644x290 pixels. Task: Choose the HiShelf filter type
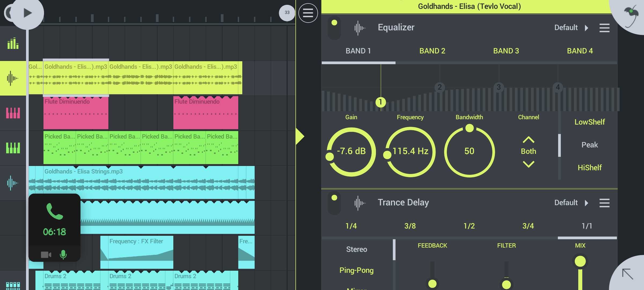pos(590,168)
